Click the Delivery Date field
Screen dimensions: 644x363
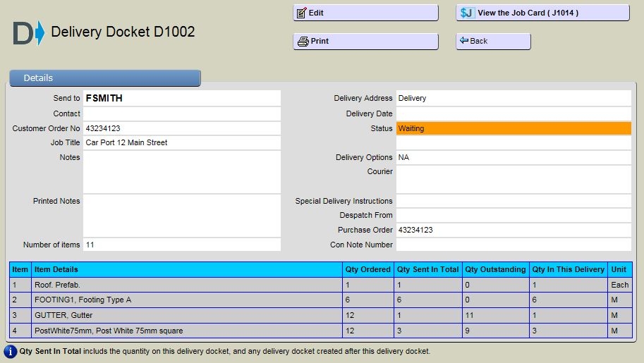click(513, 113)
